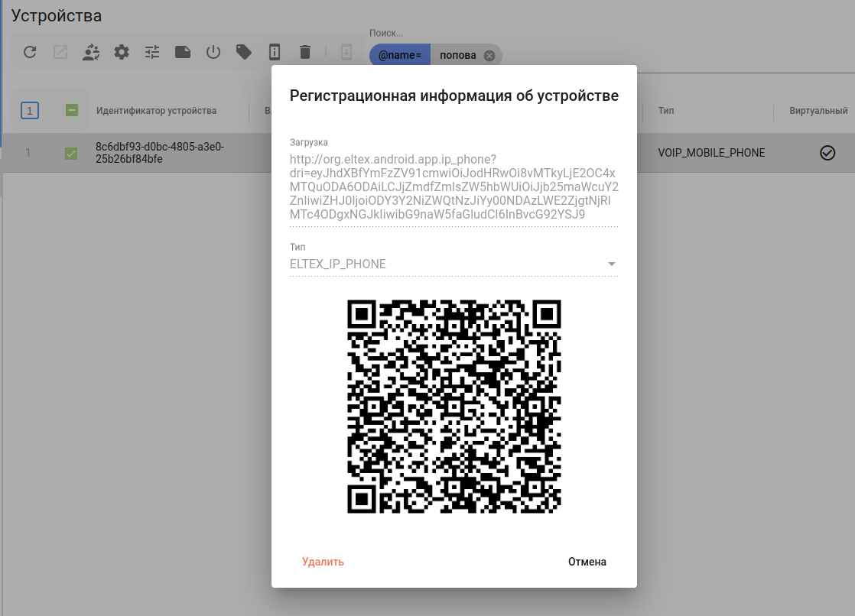Click the Тип column header
This screenshot has height=616, width=855.
[666, 111]
